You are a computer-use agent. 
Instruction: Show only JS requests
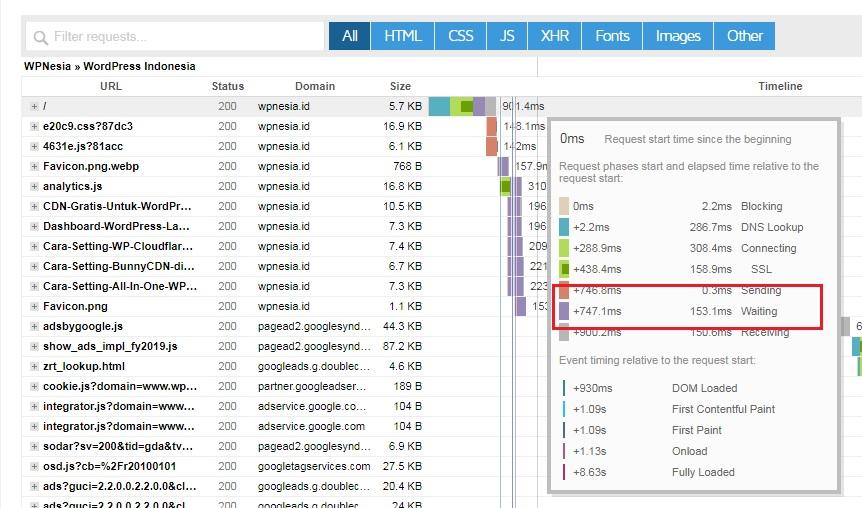pos(507,36)
